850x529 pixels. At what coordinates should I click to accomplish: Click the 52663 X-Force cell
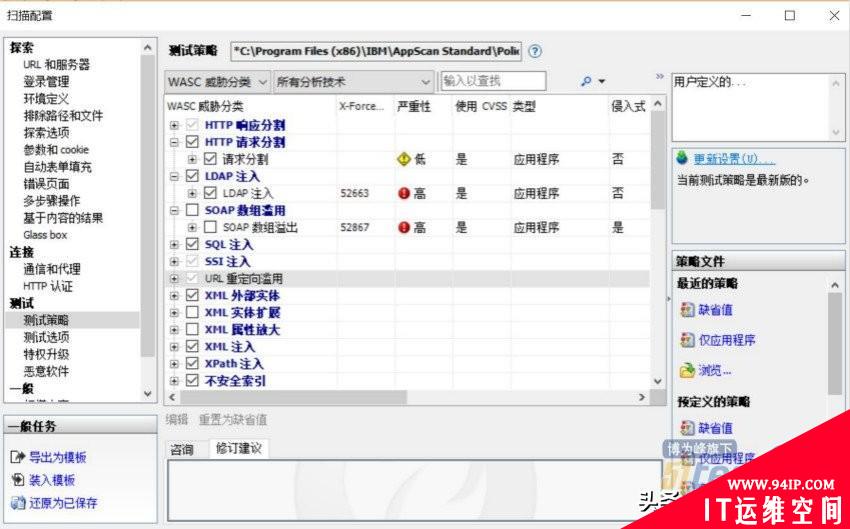[x=355, y=193]
